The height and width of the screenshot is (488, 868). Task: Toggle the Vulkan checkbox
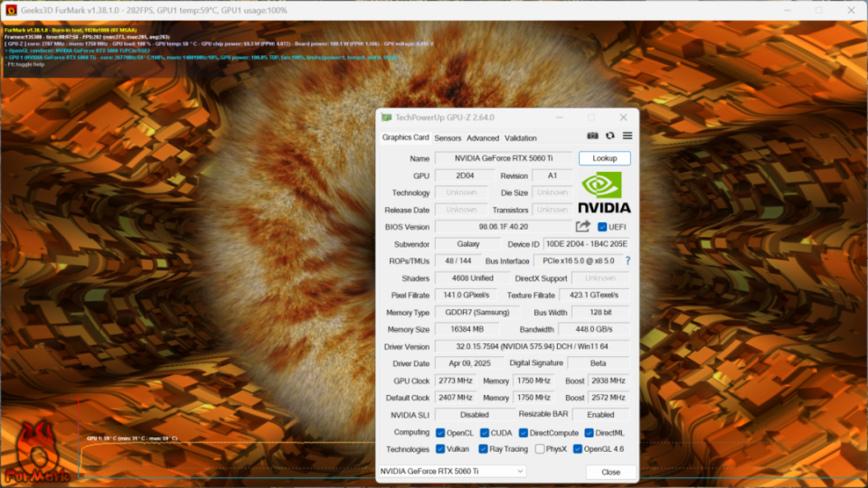pos(440,449)
